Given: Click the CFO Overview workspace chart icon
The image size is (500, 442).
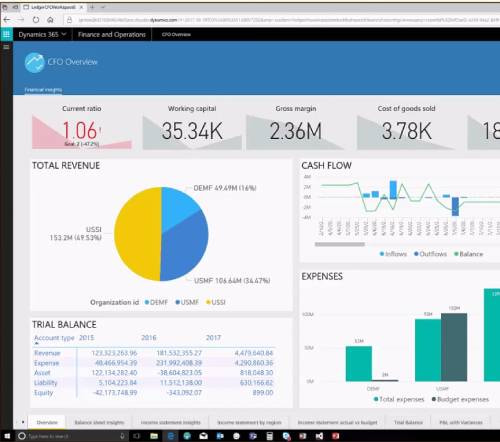Looking at the screenshot, I should tap(34, 62).
